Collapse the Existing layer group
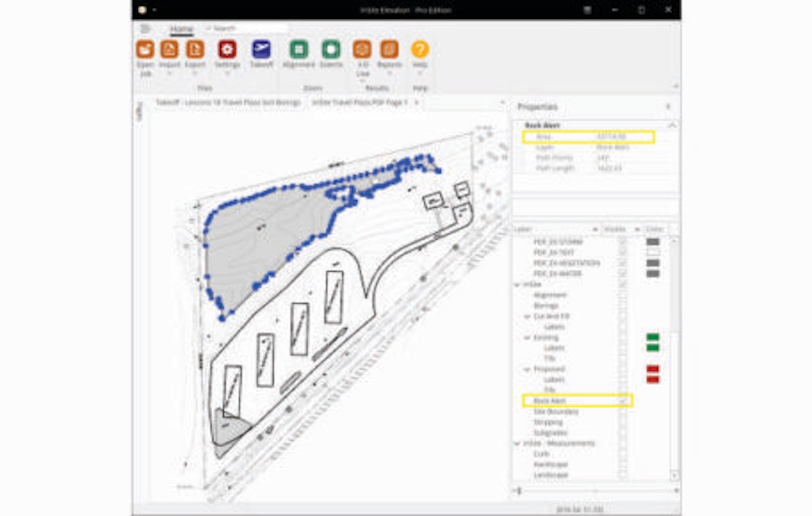 pos(526,336)
